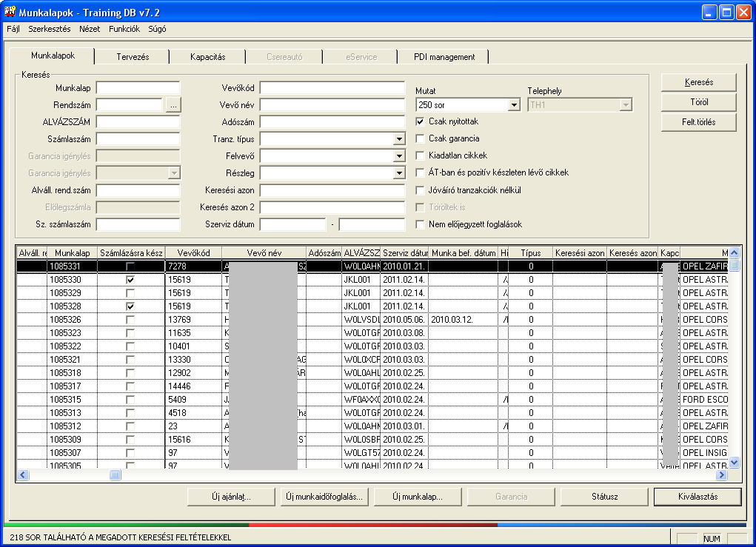The width and height of the screenshot is (756, 547).
Task: Click the Keresés search button
Action: coord(699,82)
